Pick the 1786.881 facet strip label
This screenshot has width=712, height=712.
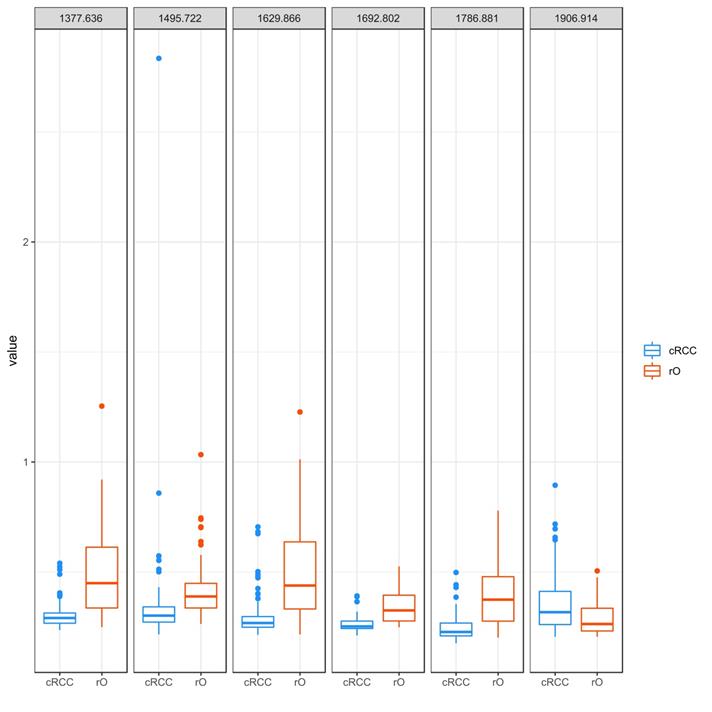pyautogui.click(x=476, y=18)
